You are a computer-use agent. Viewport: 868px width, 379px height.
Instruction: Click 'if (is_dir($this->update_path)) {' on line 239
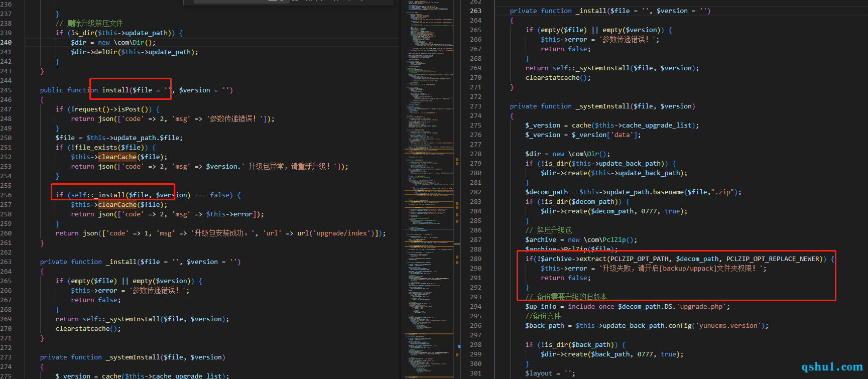point(119,33)
